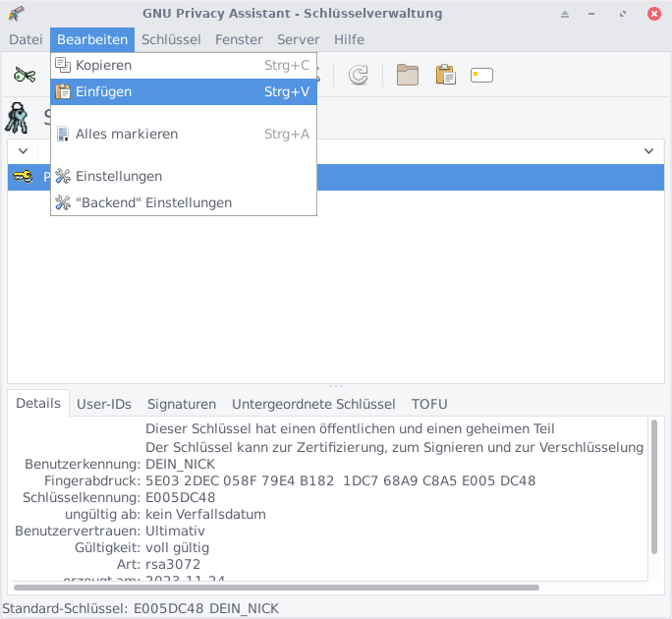Screen dimensions: 672x619
Task: Open the Hilfe menu
Action: coord(349,39)
